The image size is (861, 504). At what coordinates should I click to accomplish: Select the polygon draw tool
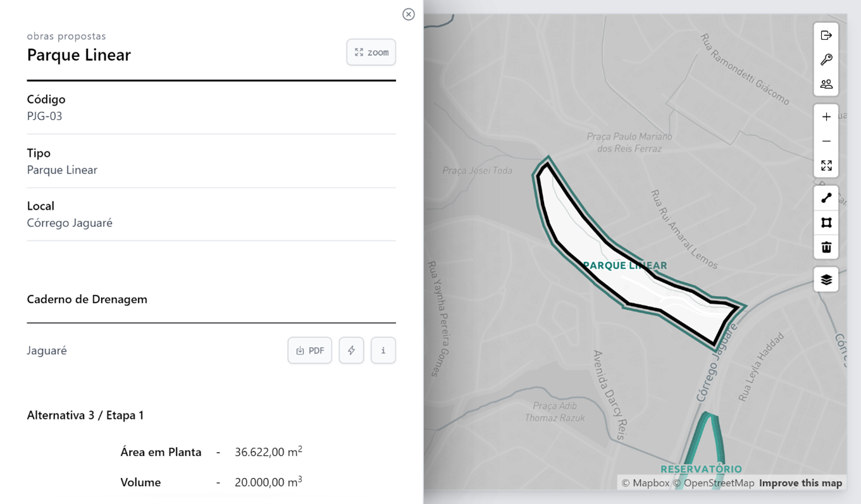point(826,223)
